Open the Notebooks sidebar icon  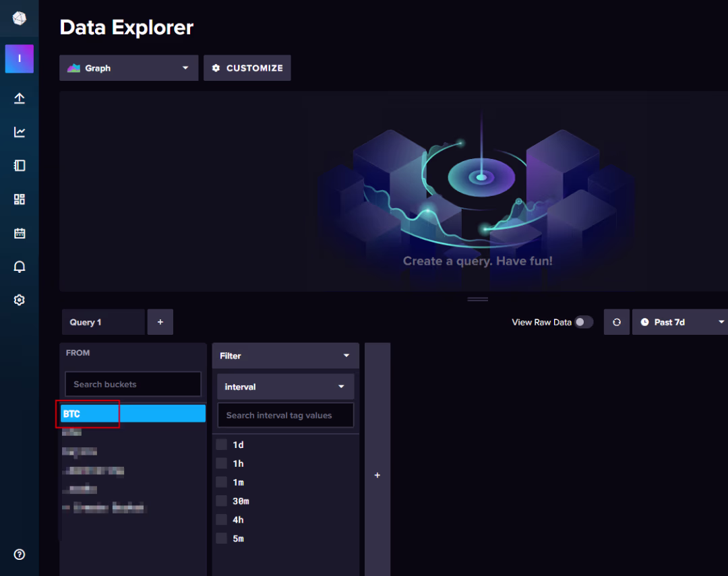(x=19, y=166)
